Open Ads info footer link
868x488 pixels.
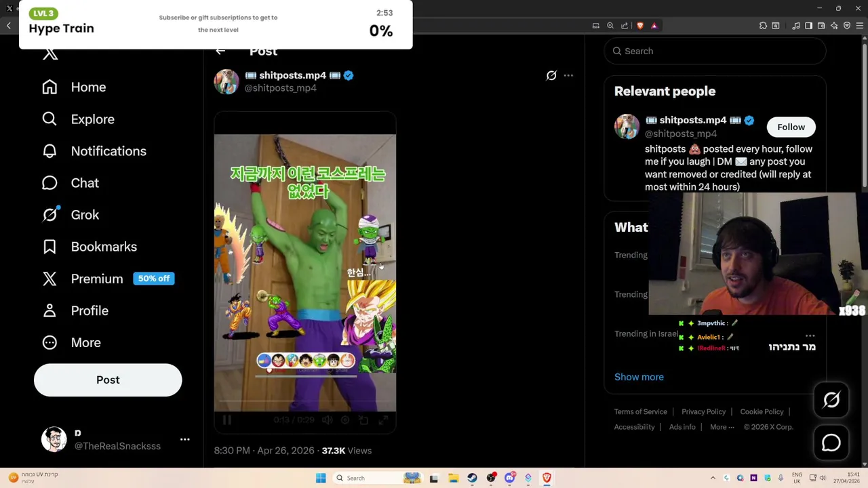click(682, 427)
